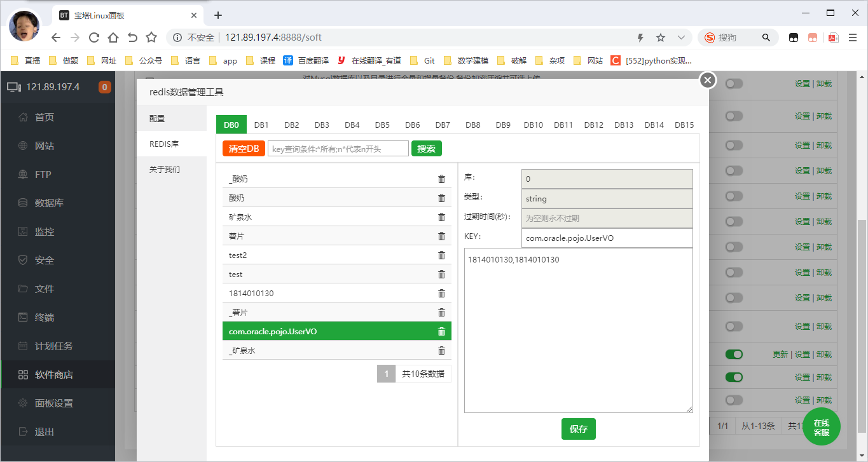
Task: Delete the 1814010130 key entry
Action: point(441,294)
